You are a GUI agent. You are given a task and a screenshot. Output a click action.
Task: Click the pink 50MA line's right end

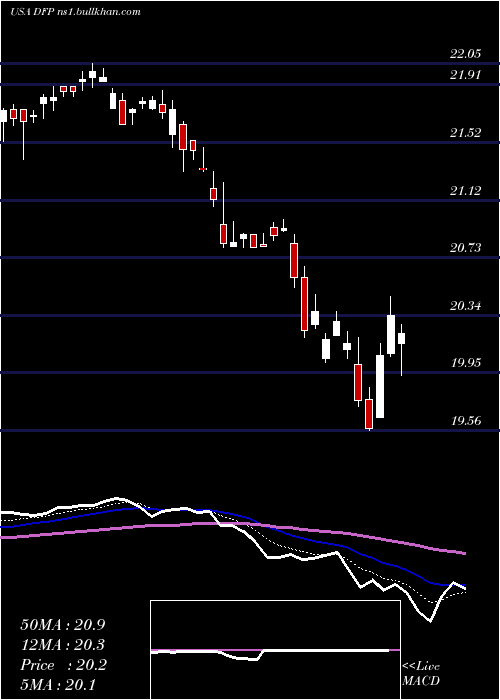[463, 553]
